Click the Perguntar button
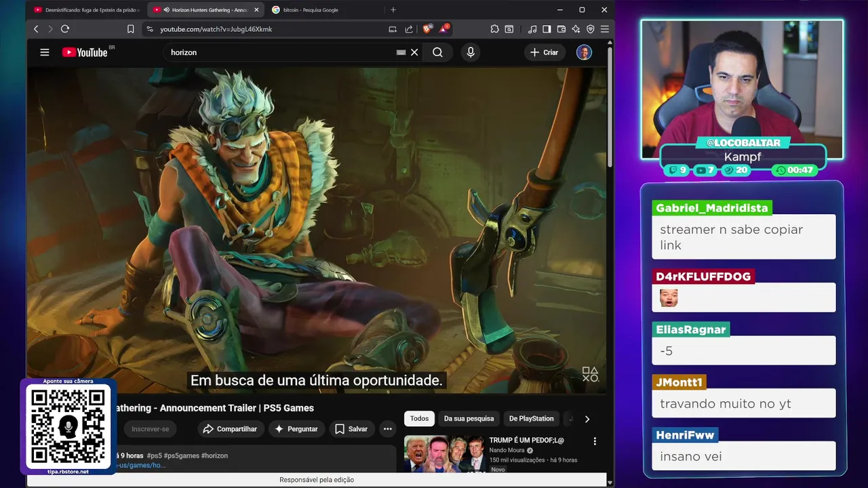Viewport: 868px width, 488px height. 296,429
